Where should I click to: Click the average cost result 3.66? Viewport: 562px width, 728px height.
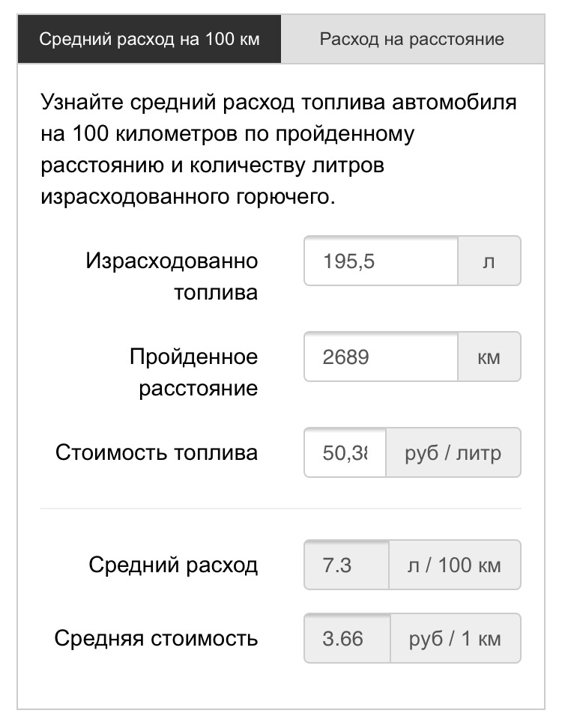coord(346,638)
